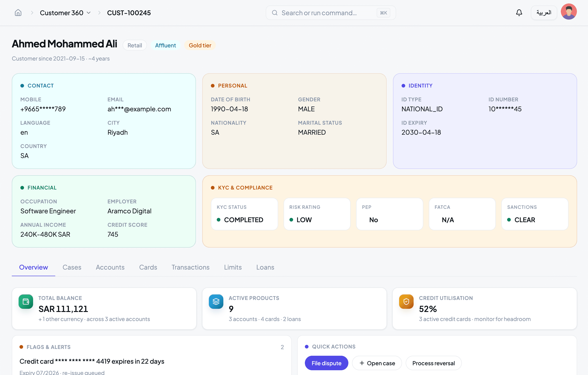The width and height of the screenshot is (588, 375).
Task: Switch language to Arabic
Action: coord(544,13)
